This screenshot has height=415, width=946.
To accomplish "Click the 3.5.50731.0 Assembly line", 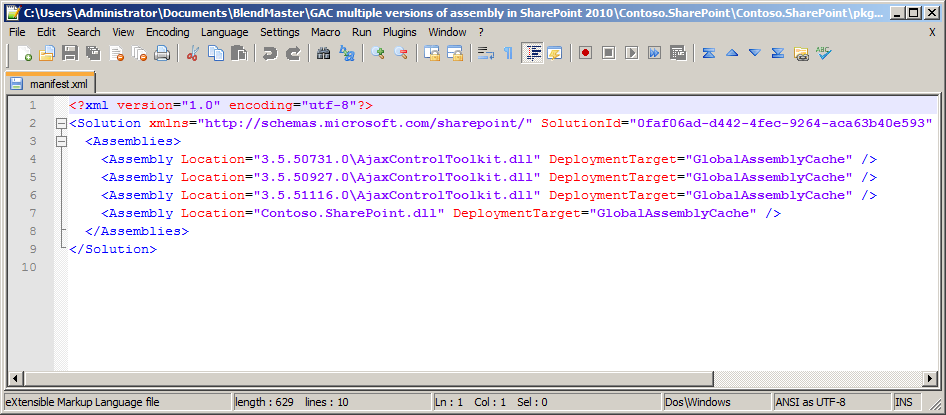I will point(489,159).
